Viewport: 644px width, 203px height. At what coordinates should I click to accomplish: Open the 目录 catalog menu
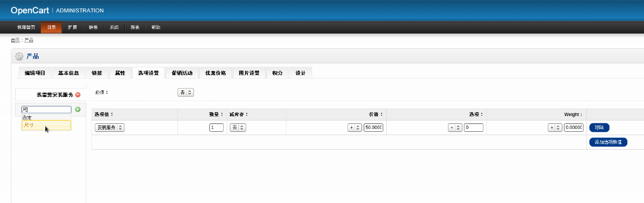point(51,27)
